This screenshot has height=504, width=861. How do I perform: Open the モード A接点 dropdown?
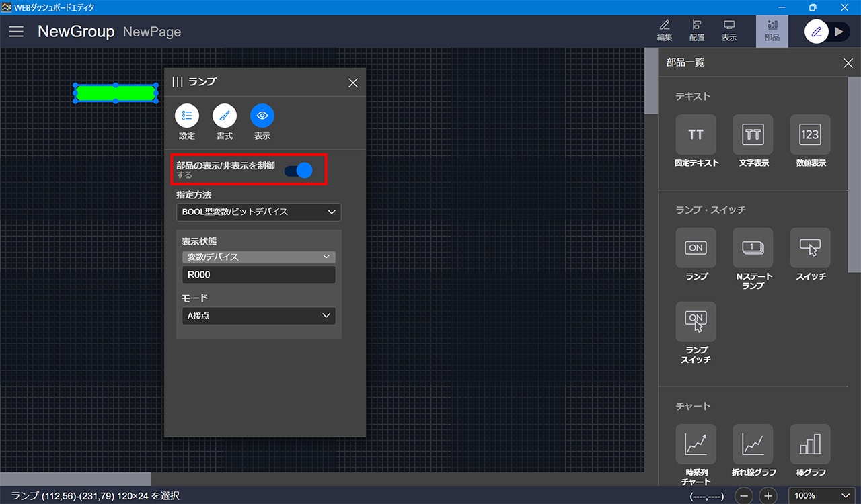coord(258,315)
